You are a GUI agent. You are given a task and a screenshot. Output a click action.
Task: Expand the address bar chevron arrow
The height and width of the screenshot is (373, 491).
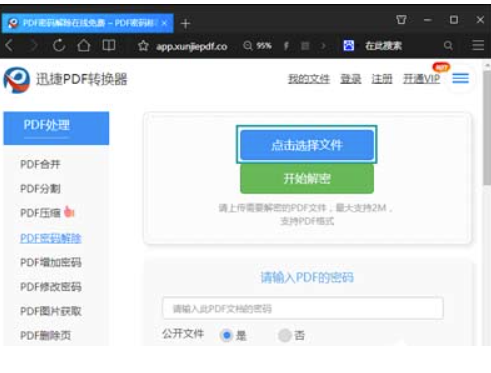[x=323, y=46]
